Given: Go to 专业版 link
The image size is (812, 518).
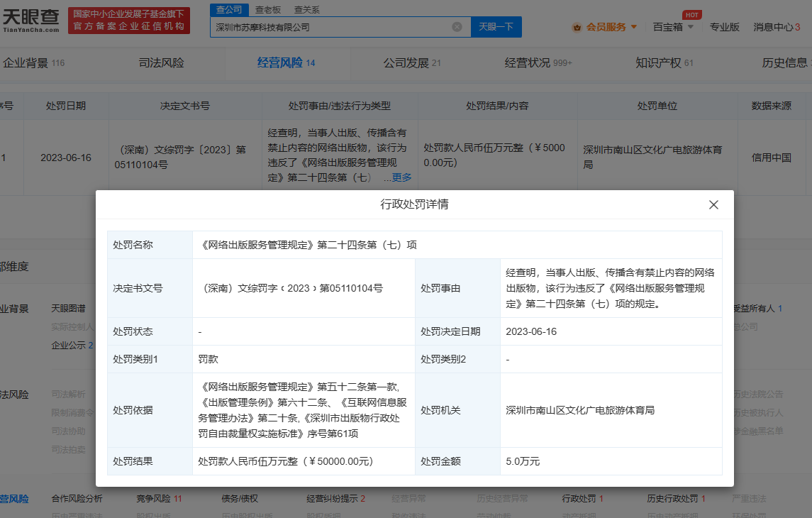Looking at the screenshot, I should click(724, 27).
